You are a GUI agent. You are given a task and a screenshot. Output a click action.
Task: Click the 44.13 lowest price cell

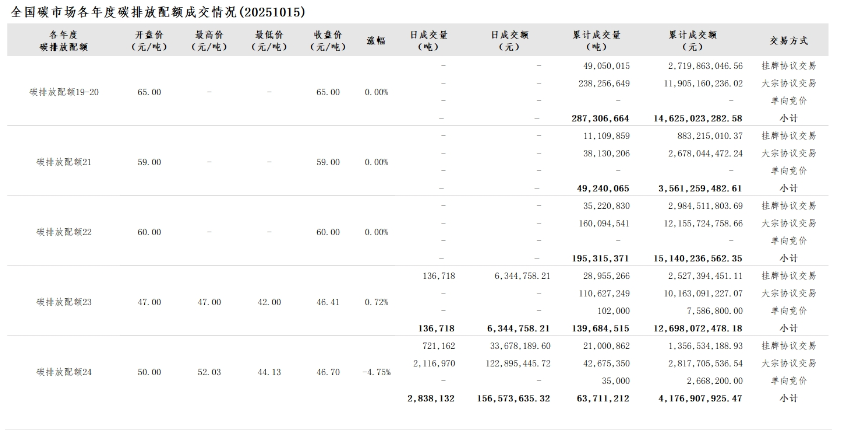[269, 371]
